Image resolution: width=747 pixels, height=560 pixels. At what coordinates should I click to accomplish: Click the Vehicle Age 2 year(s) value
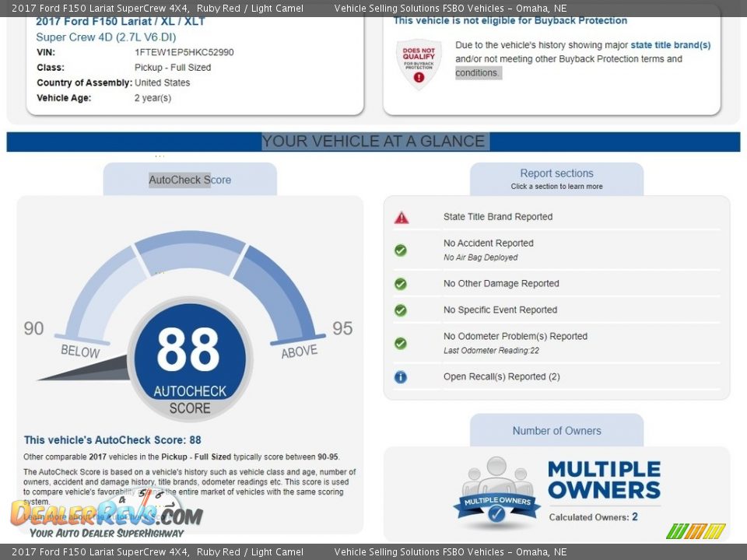click(x=153, y=98)
